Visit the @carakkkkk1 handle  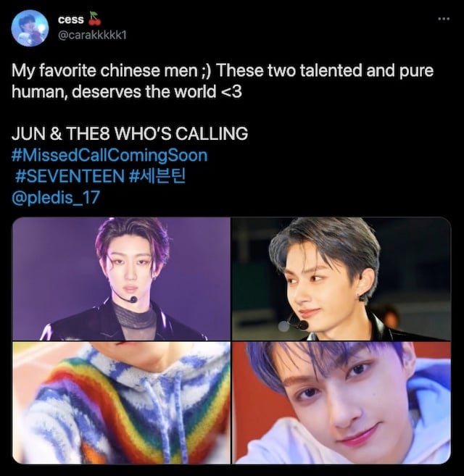pyautogui.click(x=92, y=36)
